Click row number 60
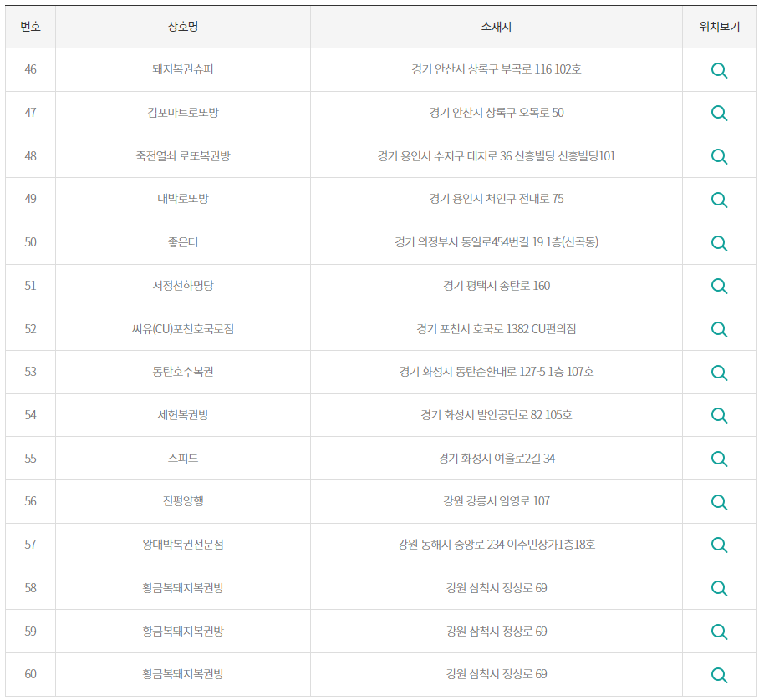 pos(30,674)
